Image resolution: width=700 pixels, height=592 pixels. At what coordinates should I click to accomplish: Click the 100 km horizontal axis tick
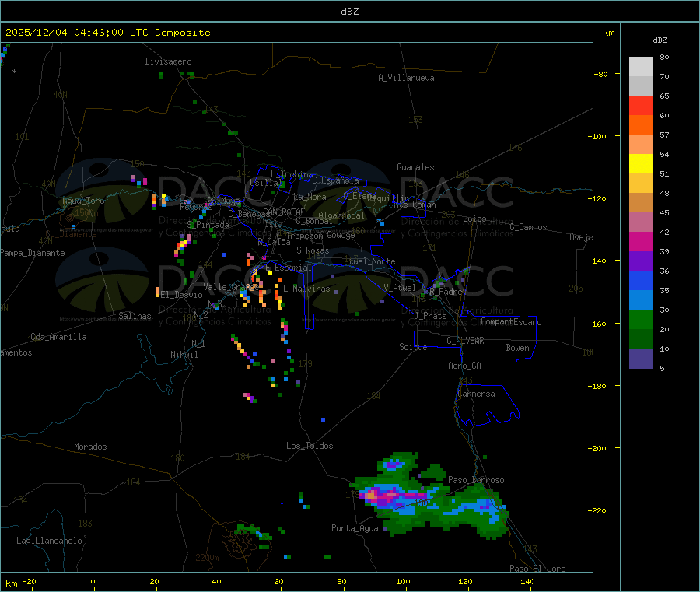pyautogui.click(x=403, y=581)
